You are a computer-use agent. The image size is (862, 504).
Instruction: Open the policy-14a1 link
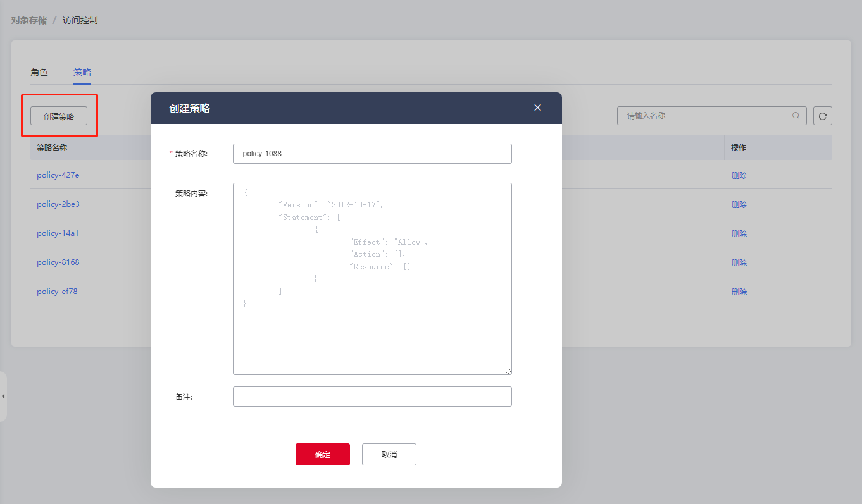[x=58, y=233]
